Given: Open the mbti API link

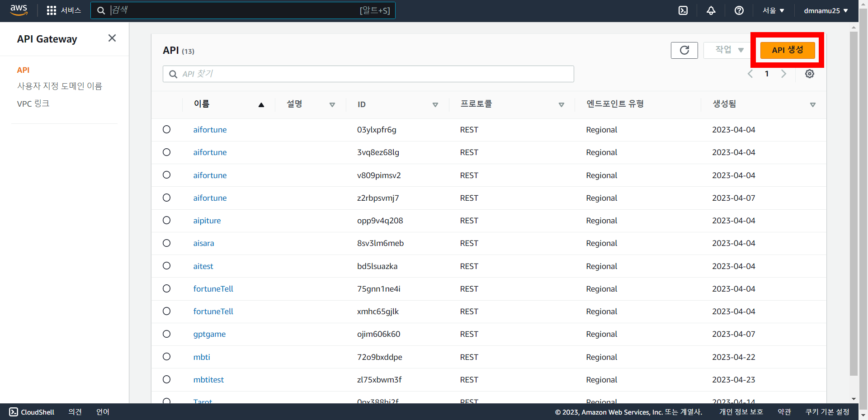Looking at the screenshot, I should tap(202, 357).
